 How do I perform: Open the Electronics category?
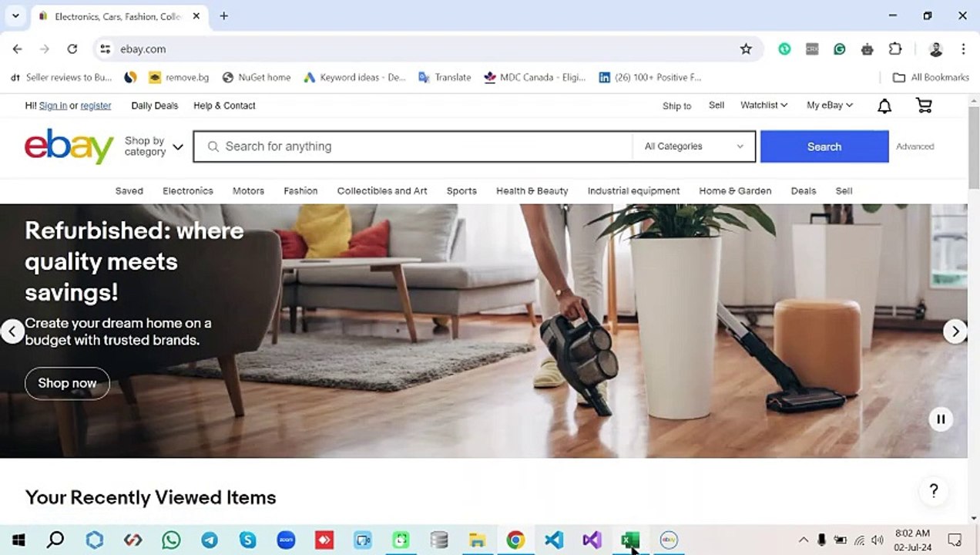tap(188, 191)
